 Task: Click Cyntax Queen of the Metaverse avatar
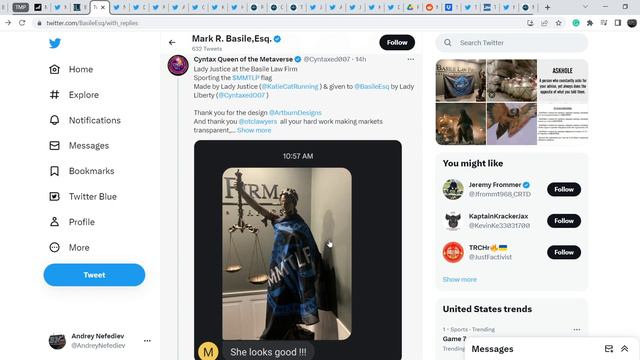[178, 65]
